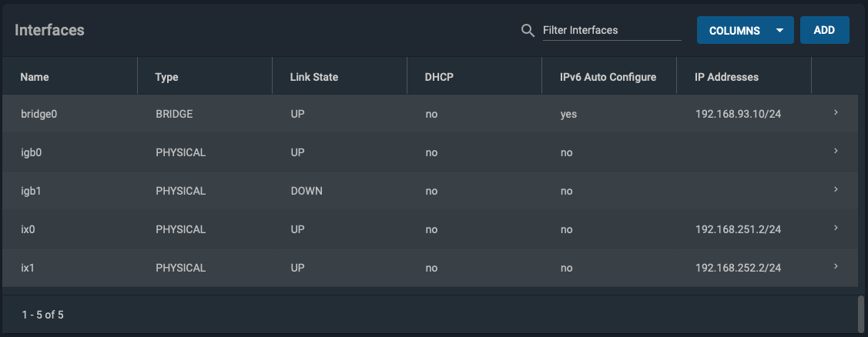Click the search magnifier icon

point(528,30)
